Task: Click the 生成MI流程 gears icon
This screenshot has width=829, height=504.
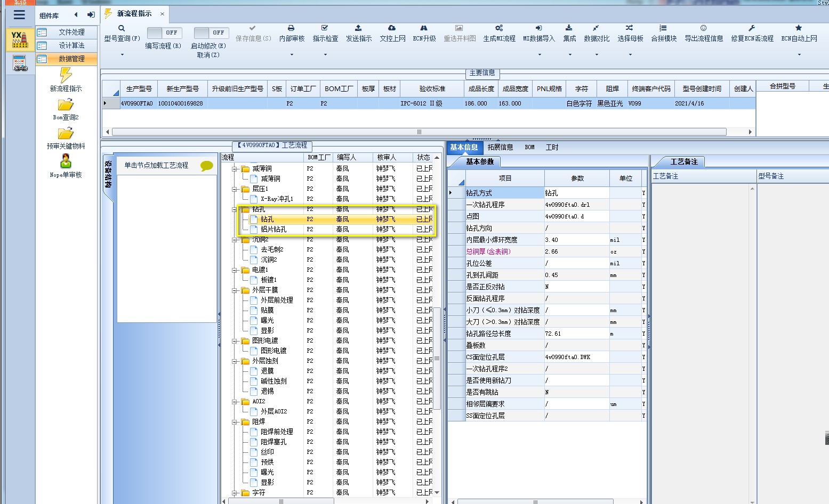Action: click(499, 28)
